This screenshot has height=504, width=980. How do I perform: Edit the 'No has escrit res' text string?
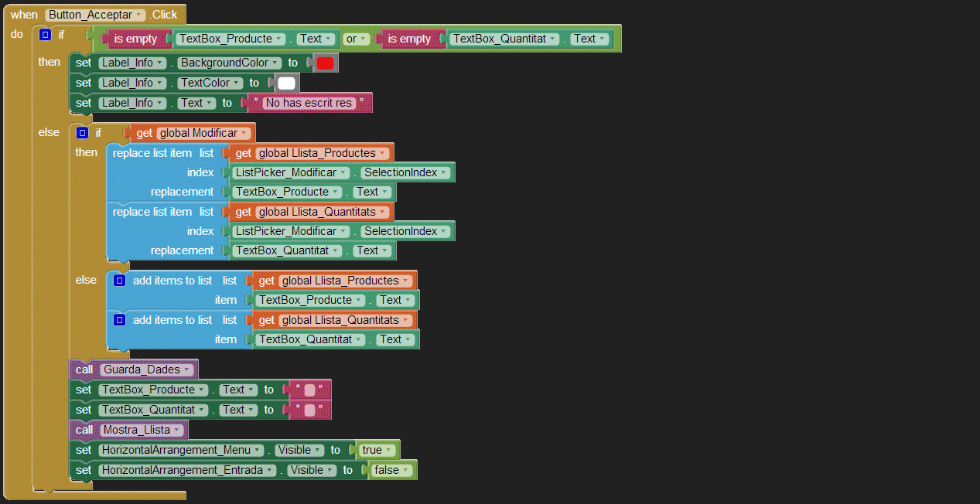click(308, 103)
